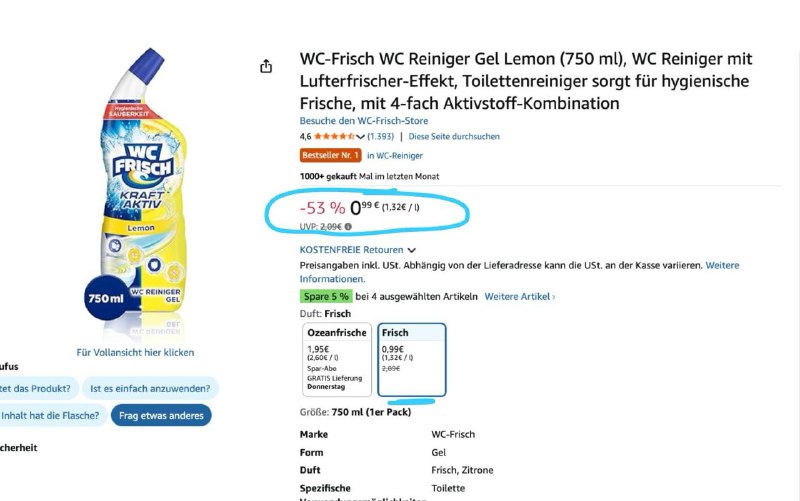800x501 pixels.
Task: Click the info icon next to UVP
Action: (x=348, y=227)
